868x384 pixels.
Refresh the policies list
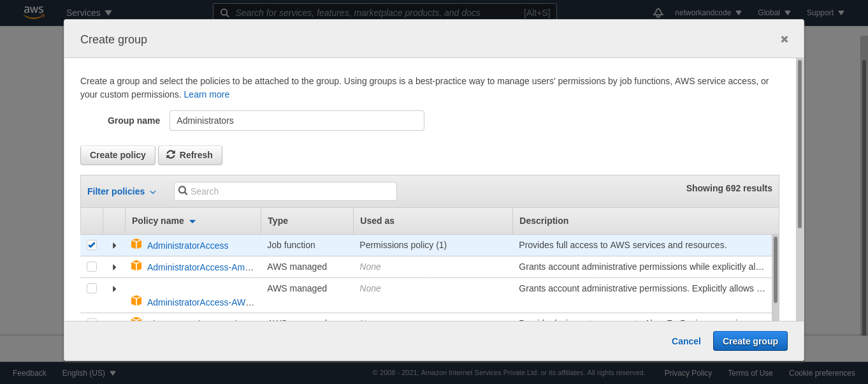click(x=190, y=155)
